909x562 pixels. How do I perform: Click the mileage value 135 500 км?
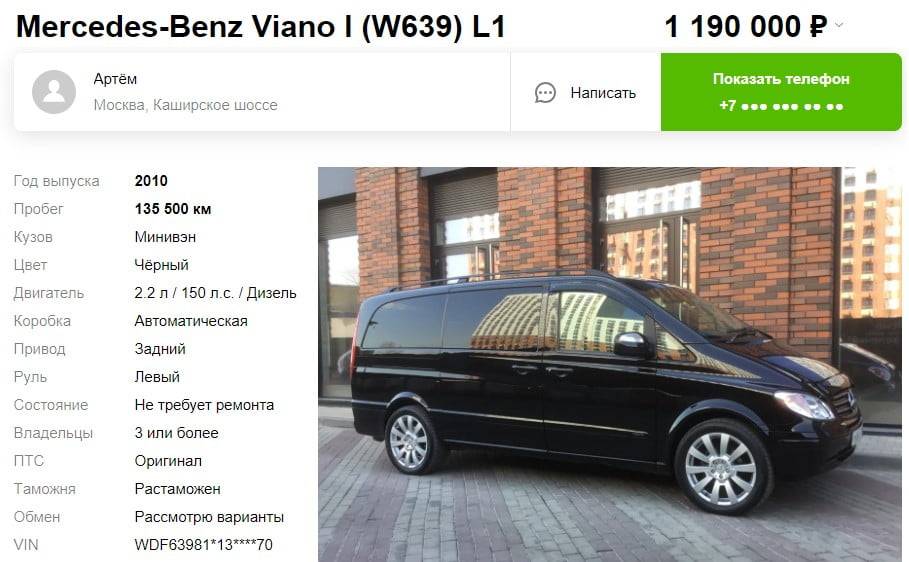pos(173,209)
